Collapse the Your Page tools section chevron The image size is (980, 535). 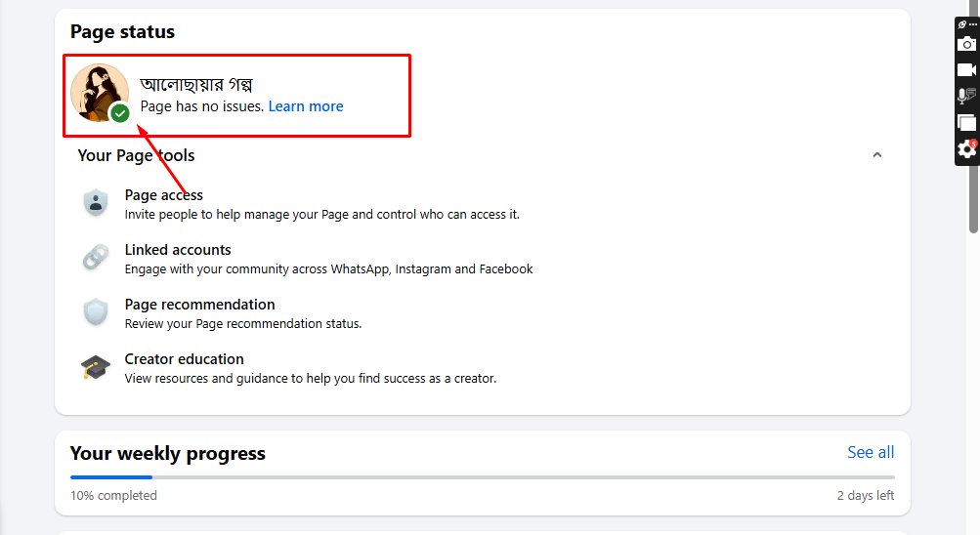876,155
